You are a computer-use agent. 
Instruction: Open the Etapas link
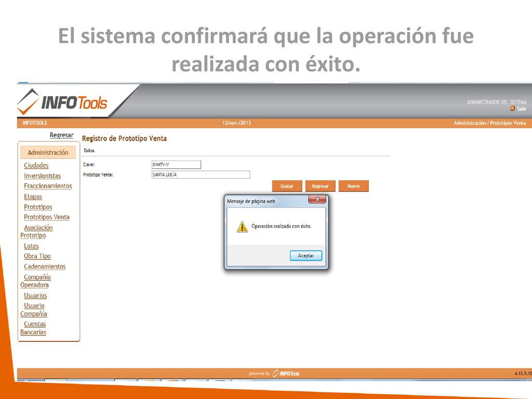tap(33, 196)
